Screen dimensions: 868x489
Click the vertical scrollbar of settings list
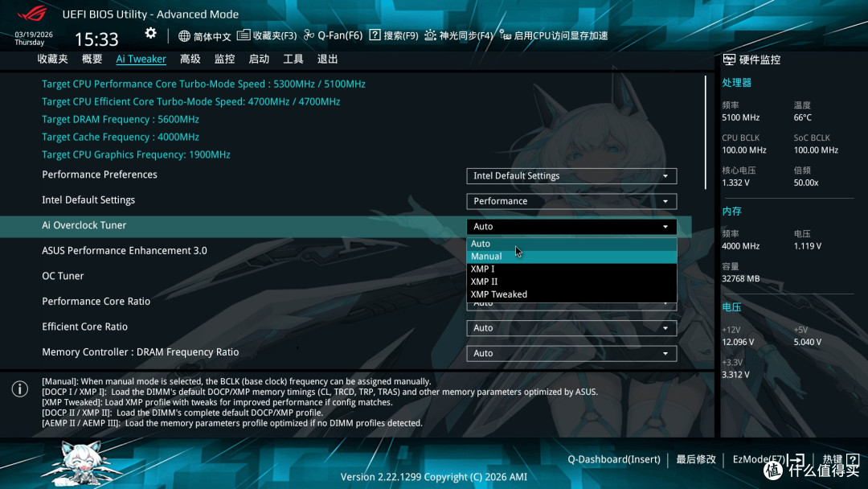point(706,133)
